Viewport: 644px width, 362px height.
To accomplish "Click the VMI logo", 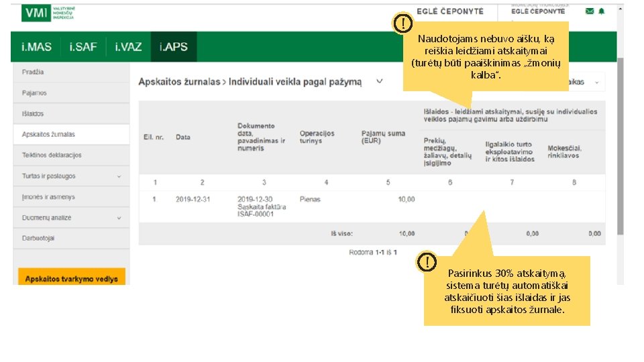I will [x=48, y=13].
